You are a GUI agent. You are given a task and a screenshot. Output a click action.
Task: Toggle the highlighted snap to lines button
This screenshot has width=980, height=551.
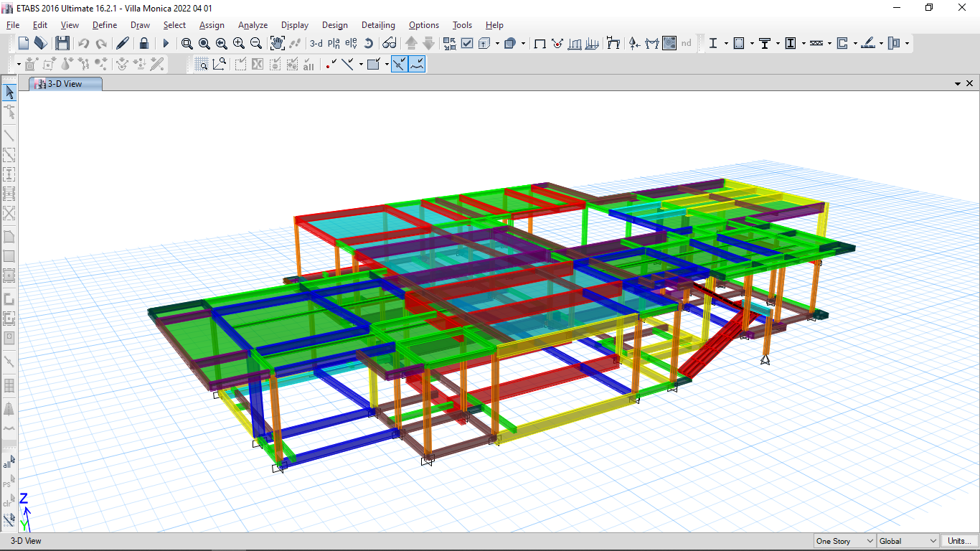click(x=417, y=65)
